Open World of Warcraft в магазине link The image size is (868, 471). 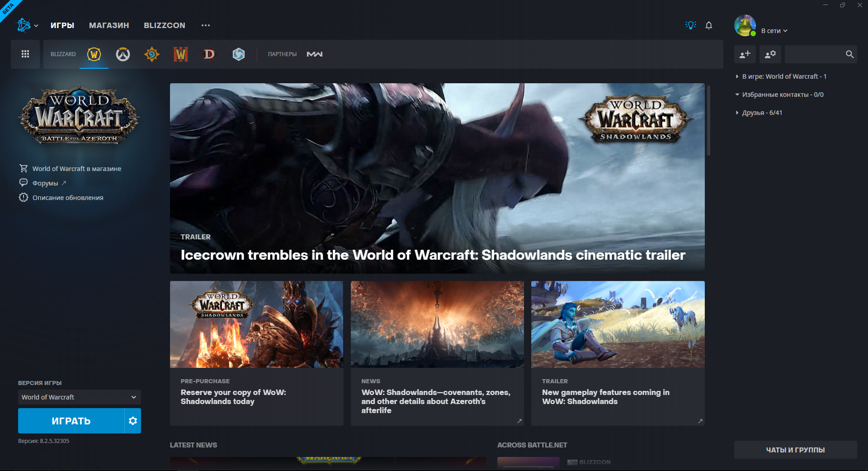coord(77,169)
